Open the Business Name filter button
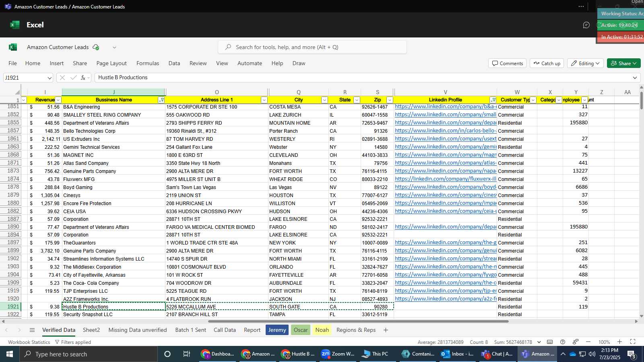The image size is (644, 362). (x=161, y=100)
